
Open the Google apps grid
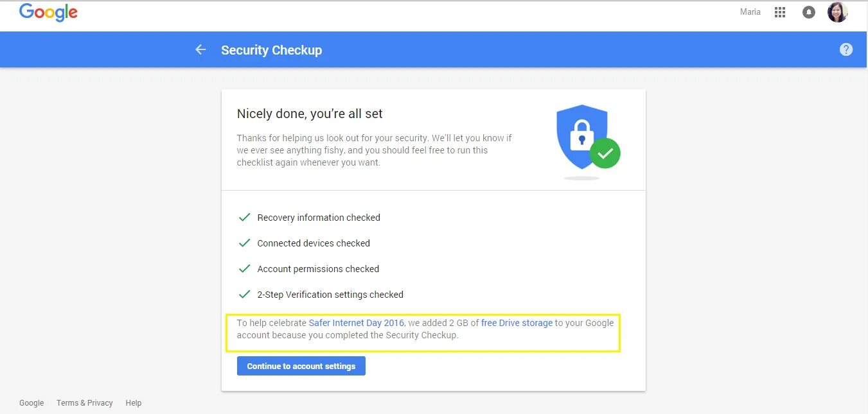[780, 12]
